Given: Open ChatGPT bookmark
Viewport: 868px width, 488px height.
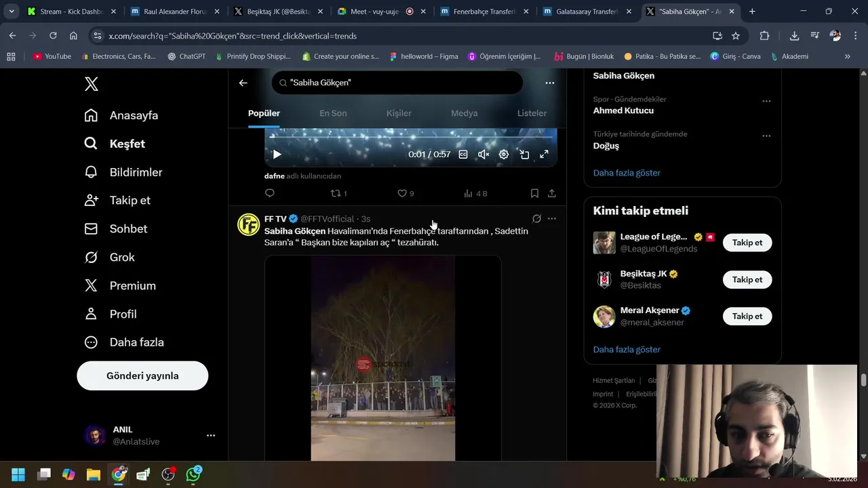Looking at the screenshot, I should click(x=186, y=56).
